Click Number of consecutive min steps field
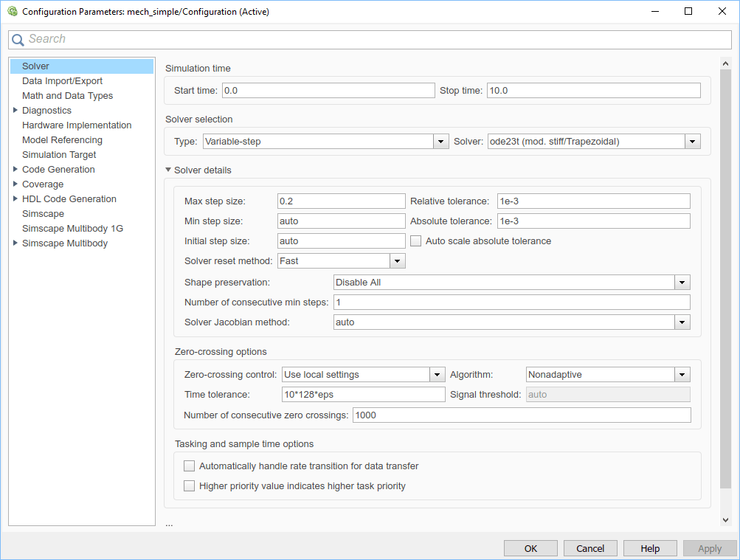The image size is (740, 560). click(511, 302)
